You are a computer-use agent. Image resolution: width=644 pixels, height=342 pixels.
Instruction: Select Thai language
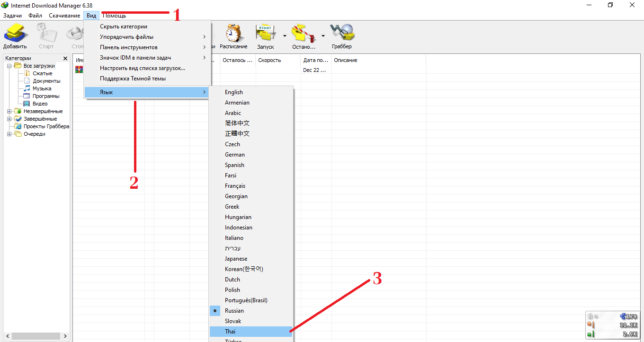click(x=251, y=332)
